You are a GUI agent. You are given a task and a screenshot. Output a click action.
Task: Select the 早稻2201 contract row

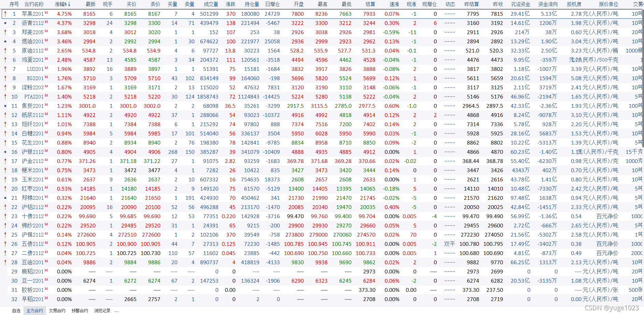322,299
